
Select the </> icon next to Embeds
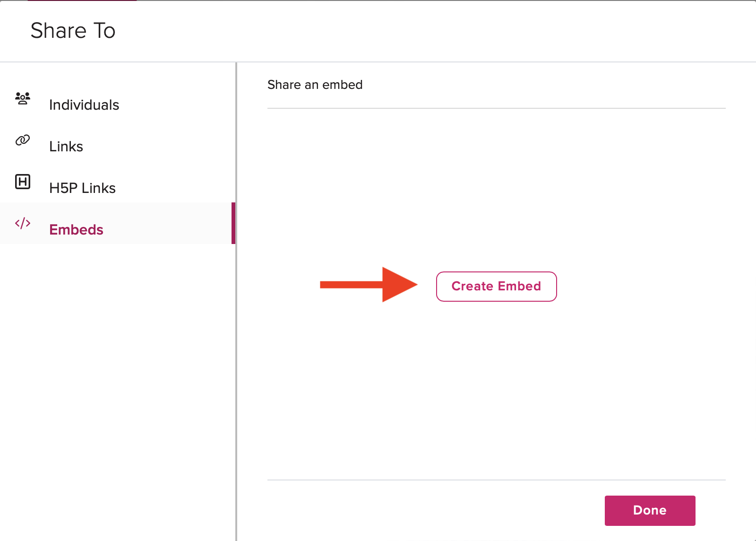pyautogui.click(x=23, y=224)
